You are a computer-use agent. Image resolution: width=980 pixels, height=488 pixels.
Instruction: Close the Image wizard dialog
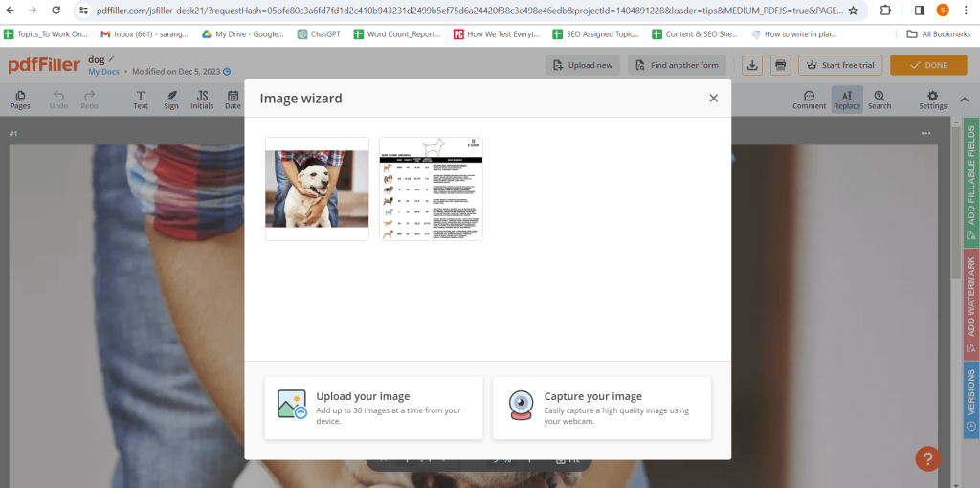tap(713, 98)
